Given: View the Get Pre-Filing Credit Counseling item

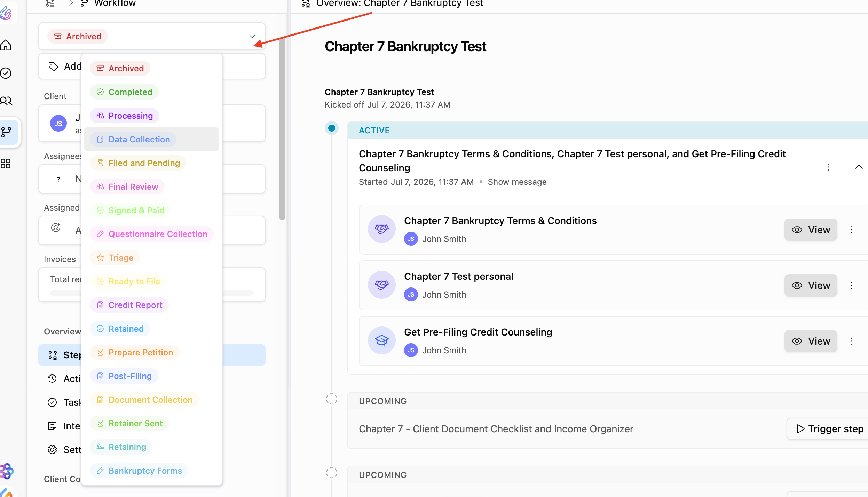Looking at the screenshot, I should coord(811,341).
